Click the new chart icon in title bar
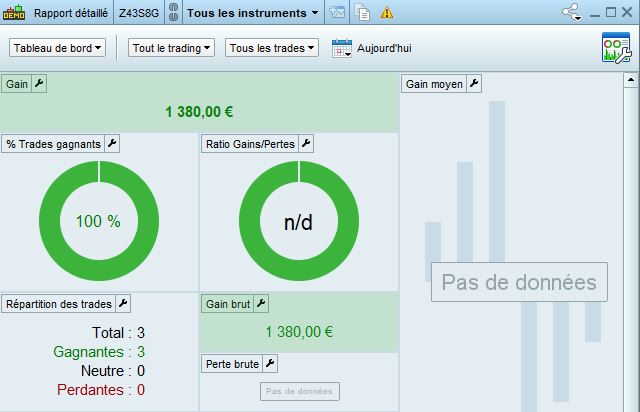 point(338,13)
